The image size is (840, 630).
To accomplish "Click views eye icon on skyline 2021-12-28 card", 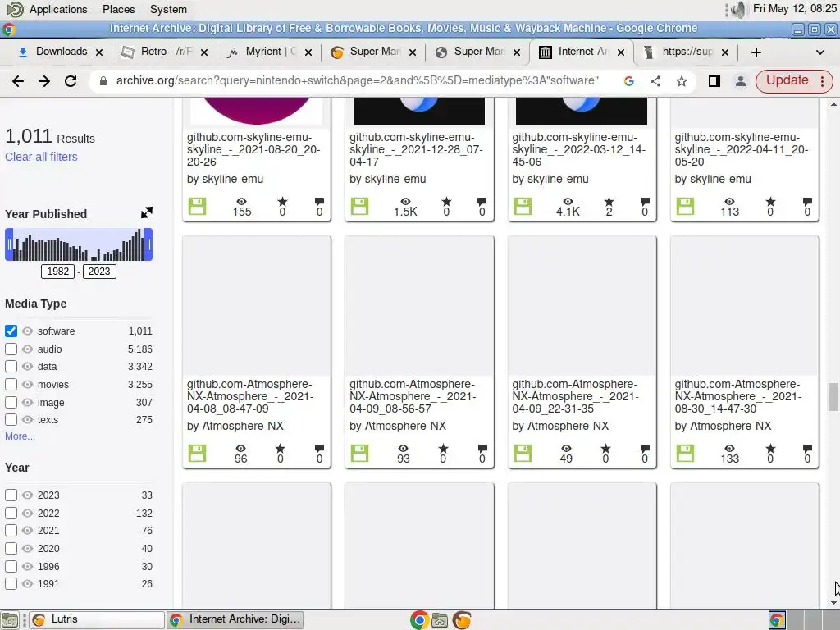I will tap(405, 202).
